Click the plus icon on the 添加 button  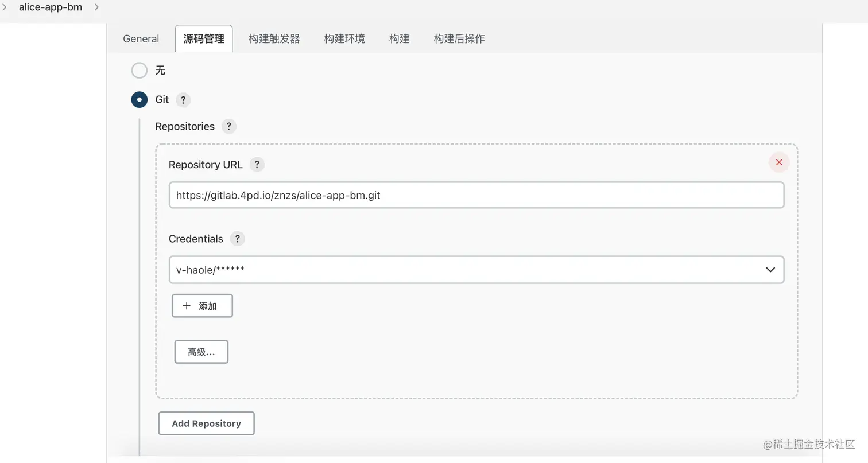pyautogui.click(x=187, y=306)
